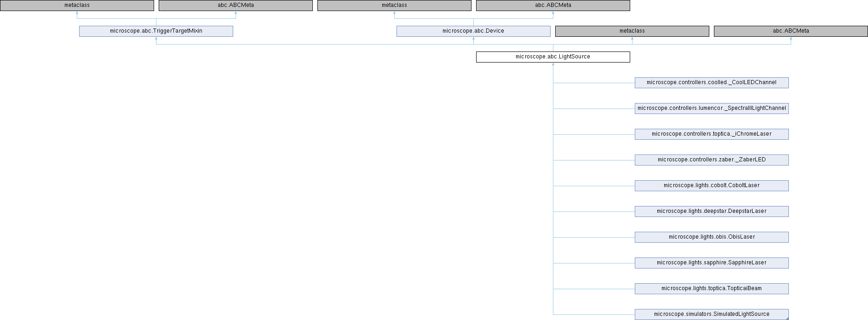Go to lumencor._SpectraIIILightChannel class
The image size is (868, 320).
[711, 109]
